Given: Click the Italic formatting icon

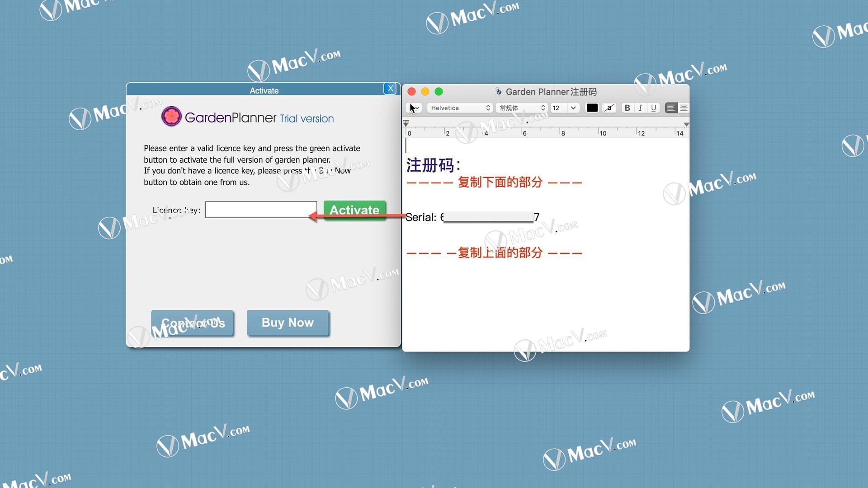Looking at the screenshot, I should [x=641, y=107].
